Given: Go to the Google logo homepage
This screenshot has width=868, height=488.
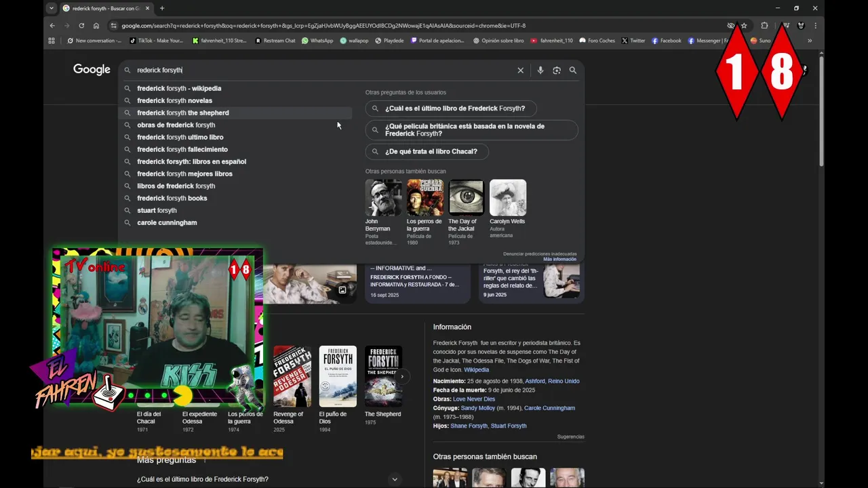Looking at the screenshot, I should [92, 70].
